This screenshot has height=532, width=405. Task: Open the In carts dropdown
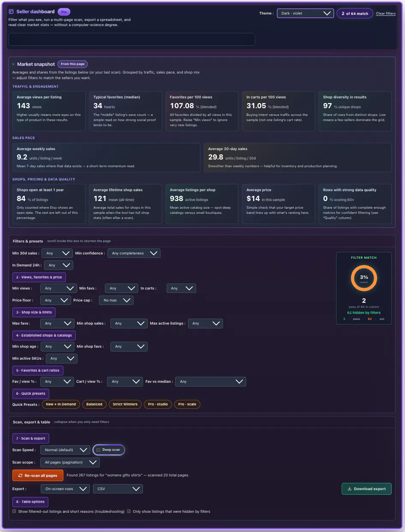point(181,288)
